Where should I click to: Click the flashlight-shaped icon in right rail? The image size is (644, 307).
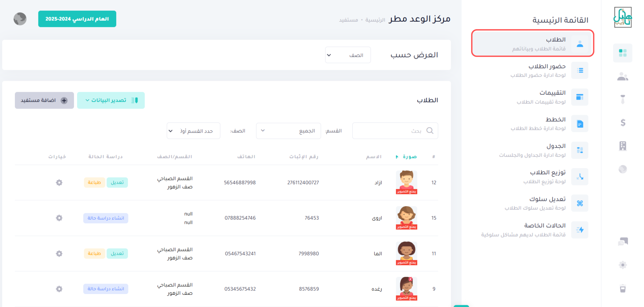point(623,99)
